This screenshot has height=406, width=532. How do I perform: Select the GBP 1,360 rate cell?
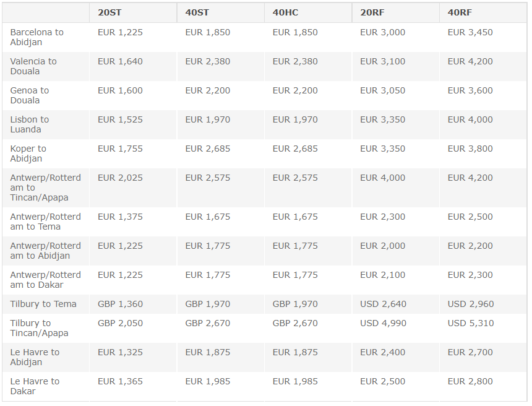pos(120,304)
